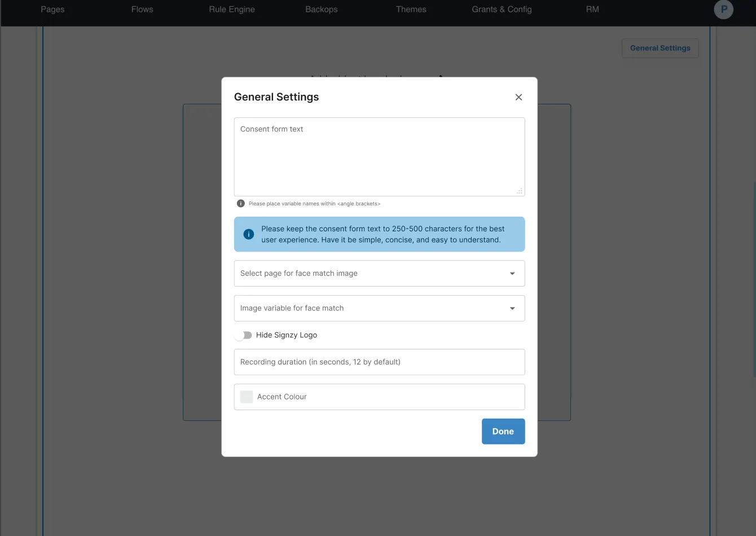
Task: Focus the Consent form text area
Action: (x=379, y=157)
